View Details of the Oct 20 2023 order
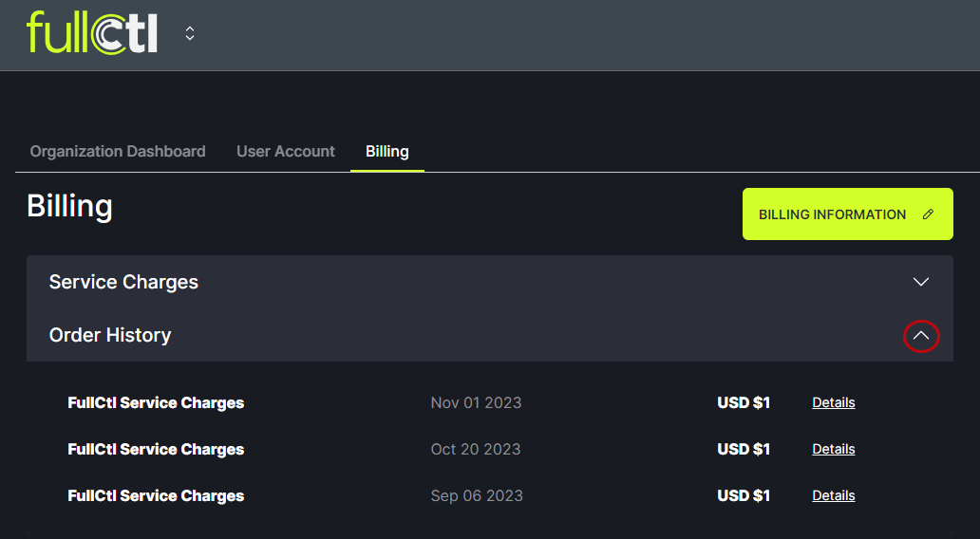The height and width of the screenshot is (539, 980). coord(834,449)
